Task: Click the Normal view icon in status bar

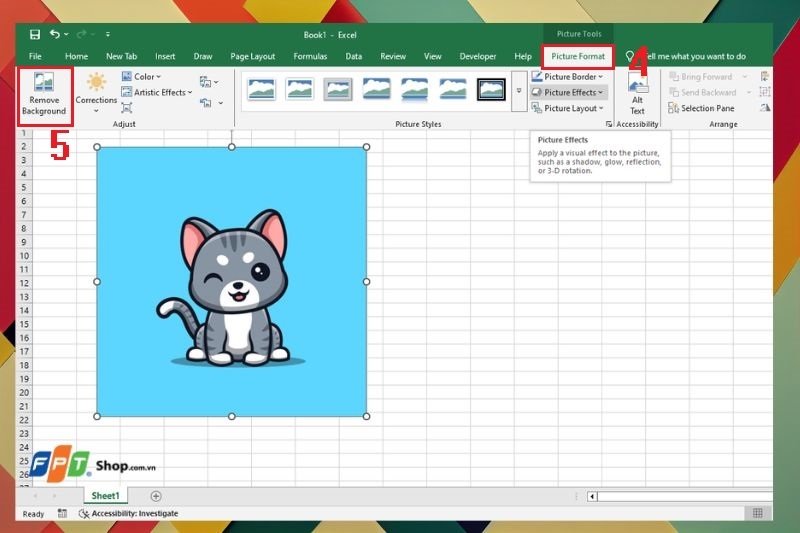Action: (x=758, y=513)
